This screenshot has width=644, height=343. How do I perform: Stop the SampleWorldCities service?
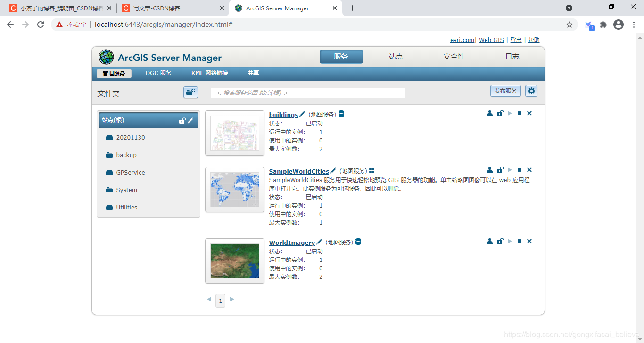[x=520, y=170]
